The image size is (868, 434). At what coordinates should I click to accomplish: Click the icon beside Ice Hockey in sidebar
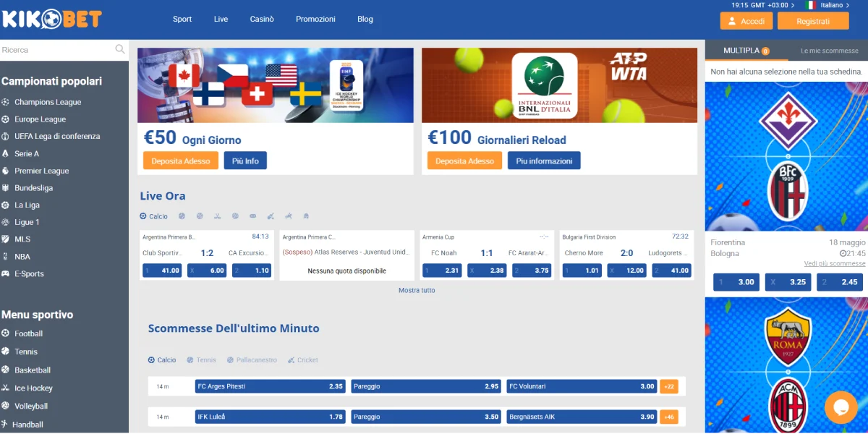(6, 388)
